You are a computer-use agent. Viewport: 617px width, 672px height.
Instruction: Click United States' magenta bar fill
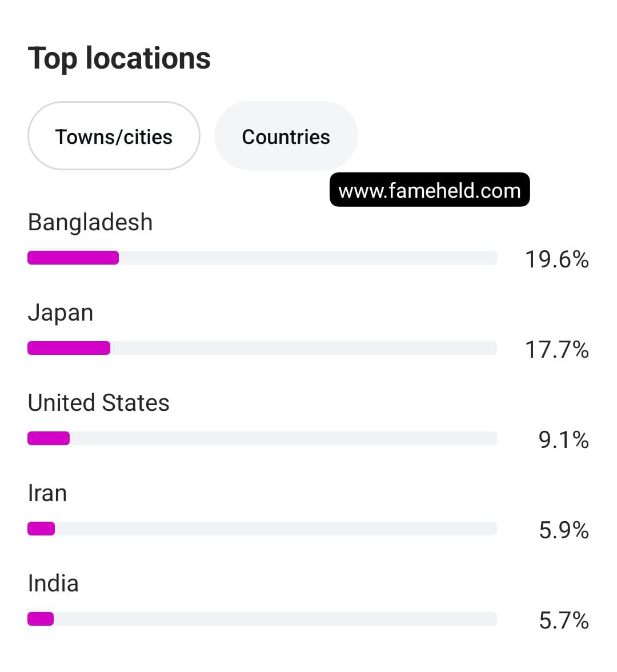coord(49,438)
